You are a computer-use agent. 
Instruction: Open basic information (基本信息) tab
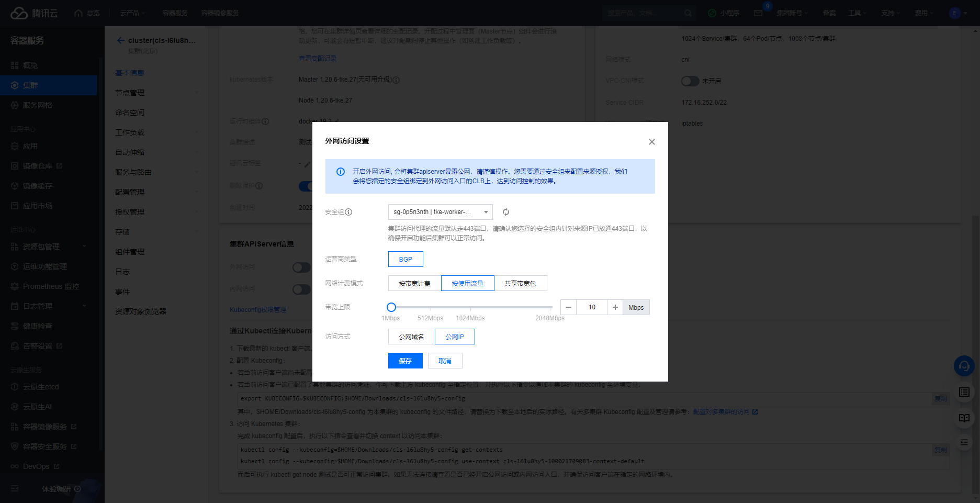click(130, 73)
